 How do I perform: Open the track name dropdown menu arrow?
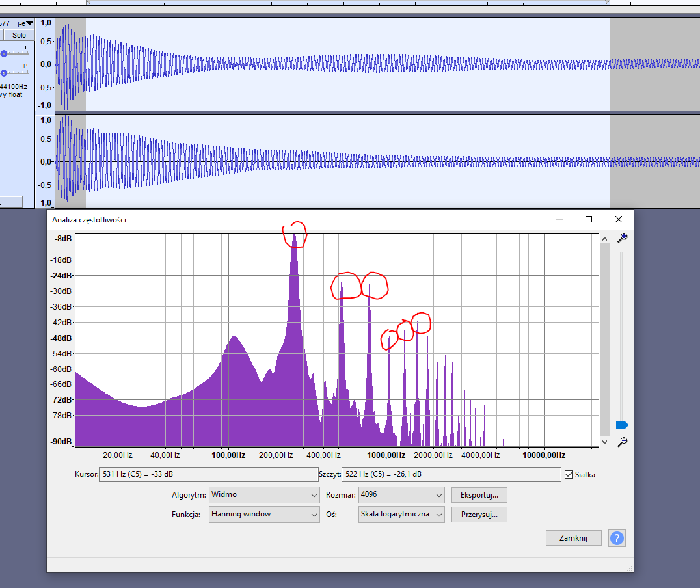[x=29, y=23]
